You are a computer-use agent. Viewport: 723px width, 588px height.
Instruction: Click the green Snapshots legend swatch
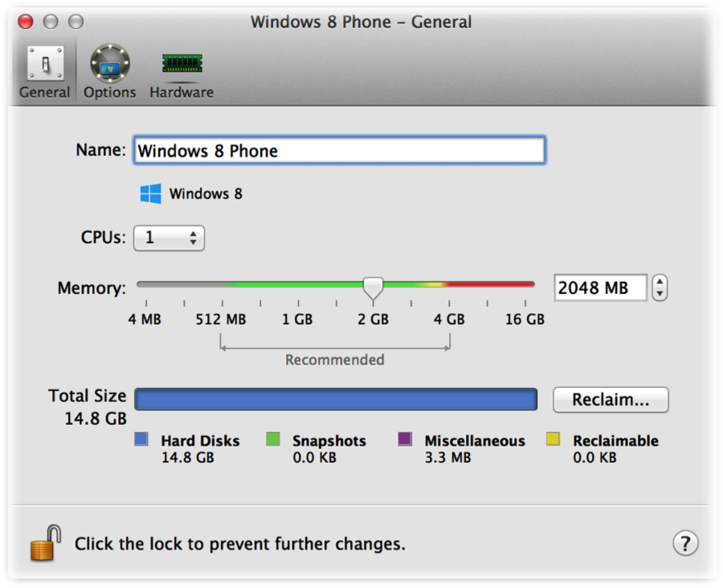click(x=273, y=439)
